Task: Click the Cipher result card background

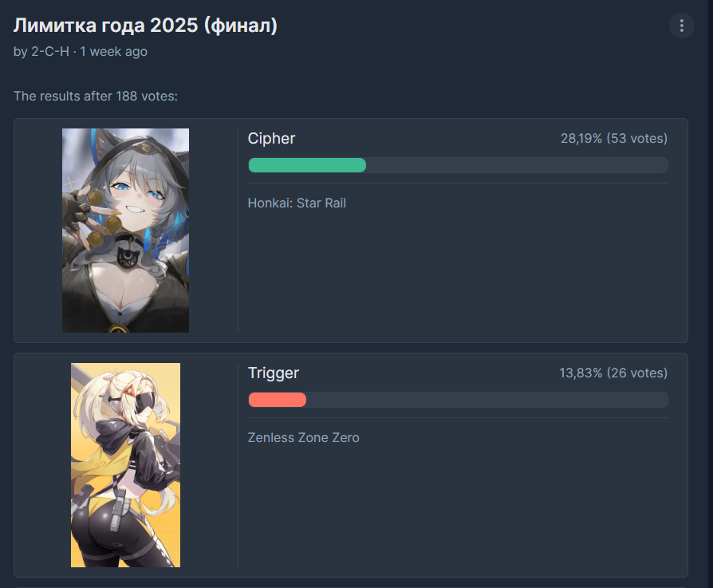Action: click(x=455, y=273)
